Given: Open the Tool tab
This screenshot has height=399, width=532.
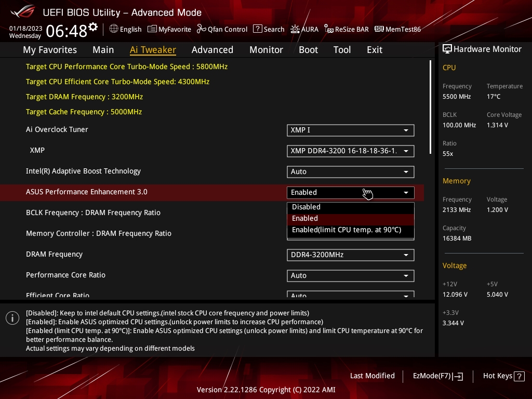Looking at the screenshot, I should tap(342, 50).
